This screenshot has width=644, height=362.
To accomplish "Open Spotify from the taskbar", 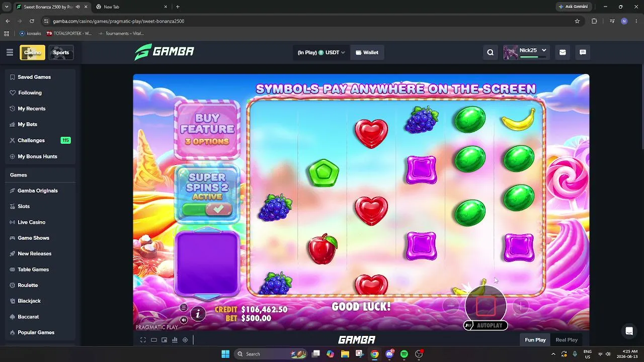I will (x=404, y=354).
